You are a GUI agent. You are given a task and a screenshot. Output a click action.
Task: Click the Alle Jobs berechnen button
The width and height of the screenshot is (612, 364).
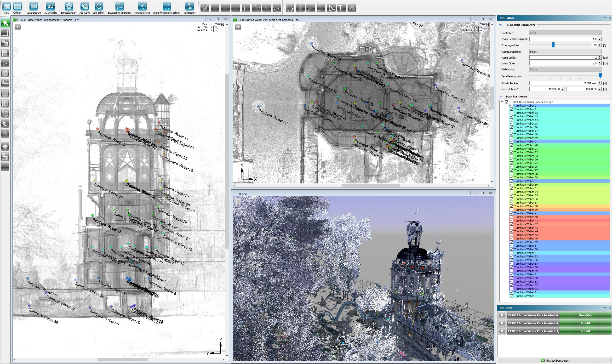[x=554, y=361]
